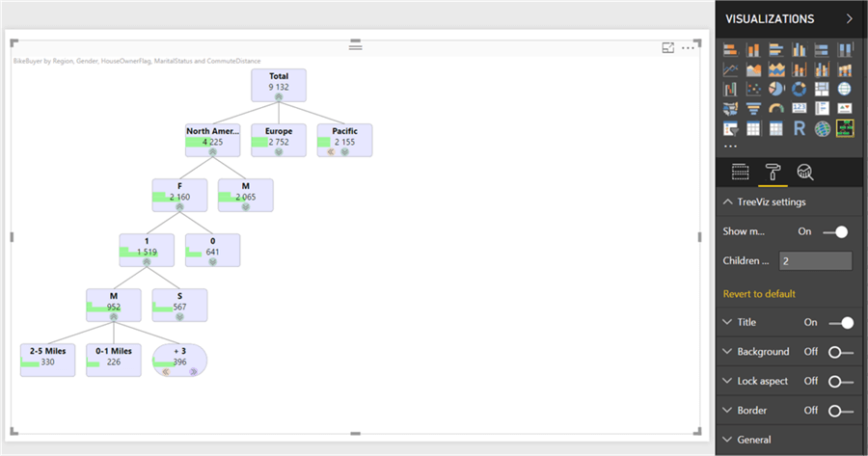
Task: Select the gauge visual
Action: (776, 109)
